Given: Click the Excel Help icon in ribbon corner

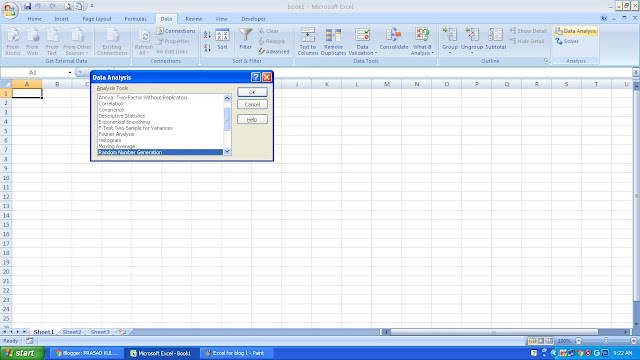Looking at the screenshot, I should [x=604, y=18].
